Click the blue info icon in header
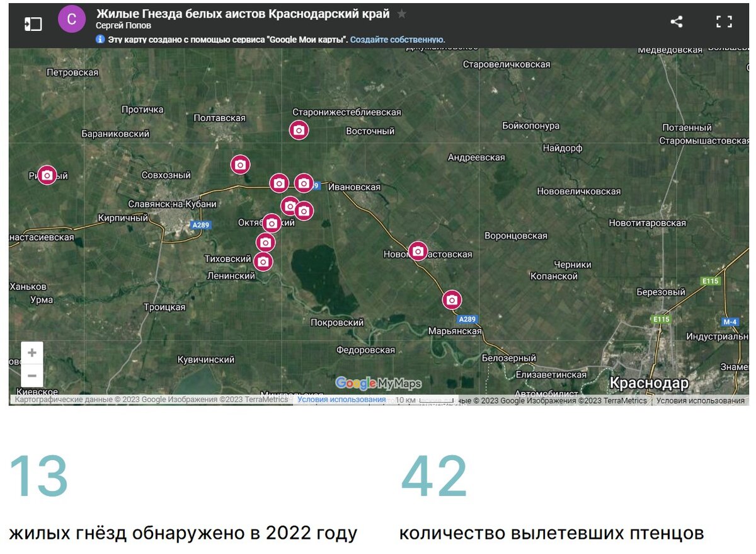The height and width of the screenshot is (554, 756). point(100,39)
